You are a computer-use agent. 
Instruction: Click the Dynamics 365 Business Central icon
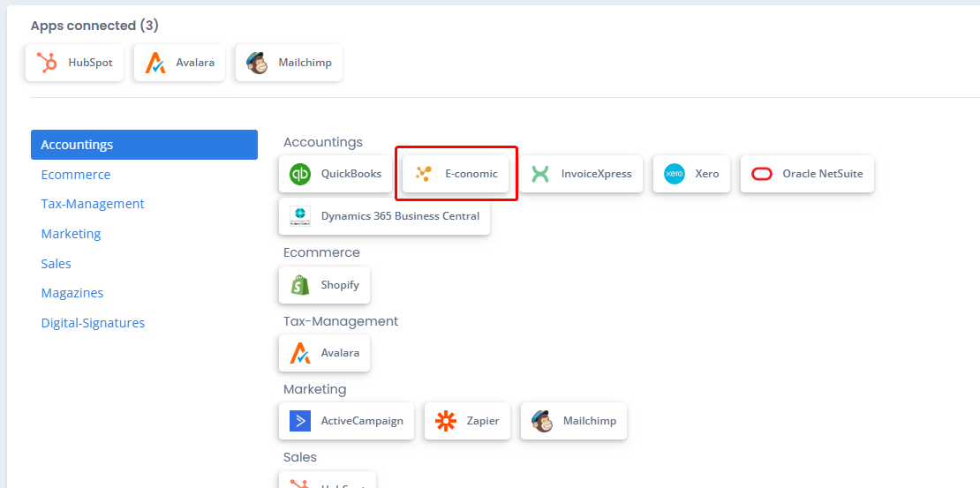tap(300, 216)
